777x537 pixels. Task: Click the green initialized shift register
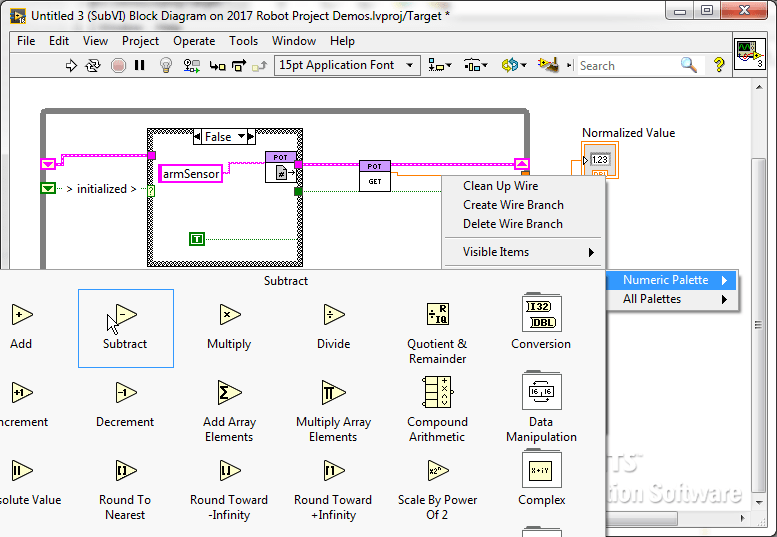pos(48,188)
